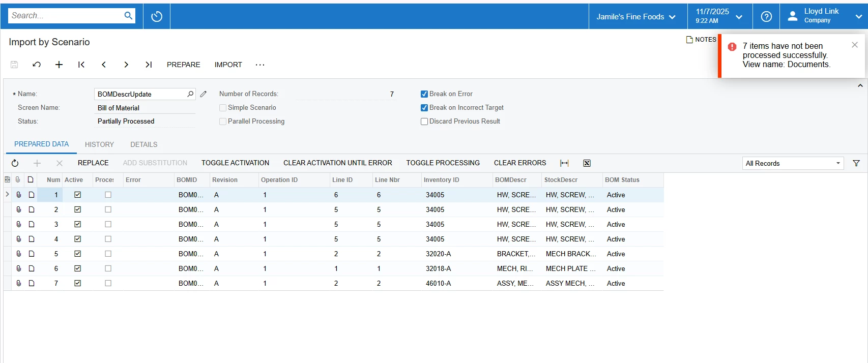This screenshot has width=868, height=363.
Task: Go to the first record
Action: (81, 65)
